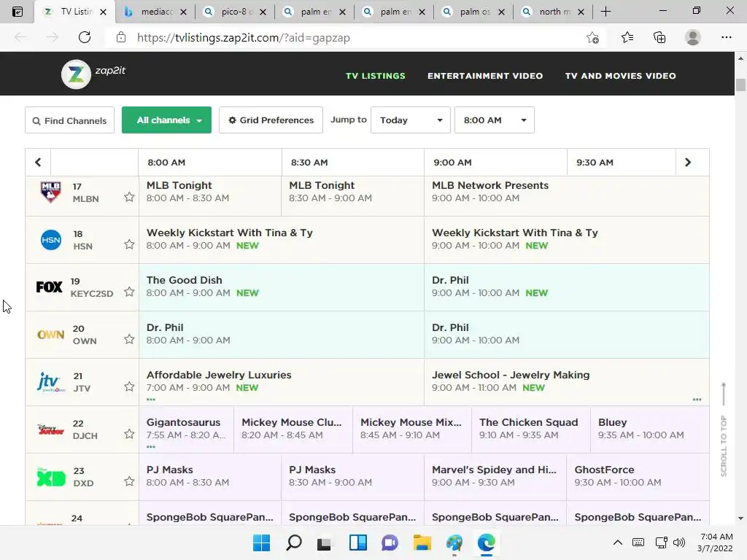
Task: Click Find Channels search button
Action: click(x=69, y=120)
